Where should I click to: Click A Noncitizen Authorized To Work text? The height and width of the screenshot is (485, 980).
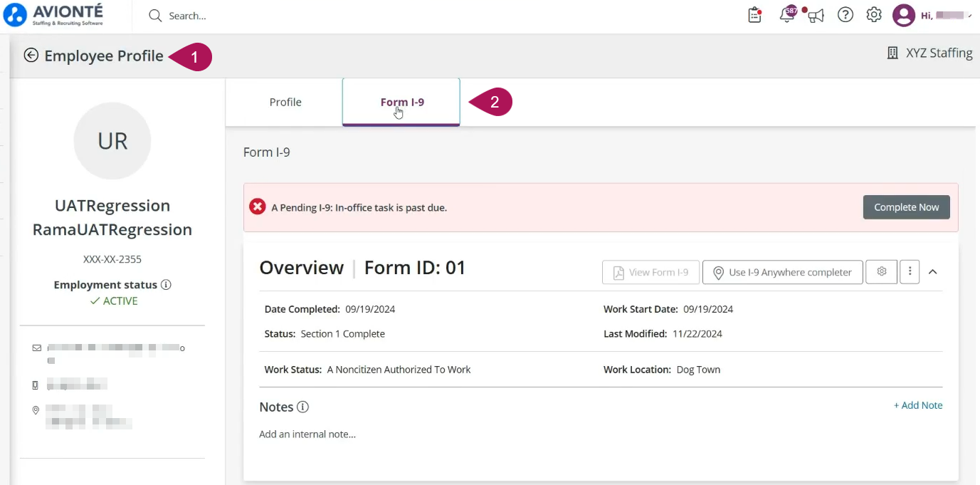pyautogui.click(x=399, y=370)
